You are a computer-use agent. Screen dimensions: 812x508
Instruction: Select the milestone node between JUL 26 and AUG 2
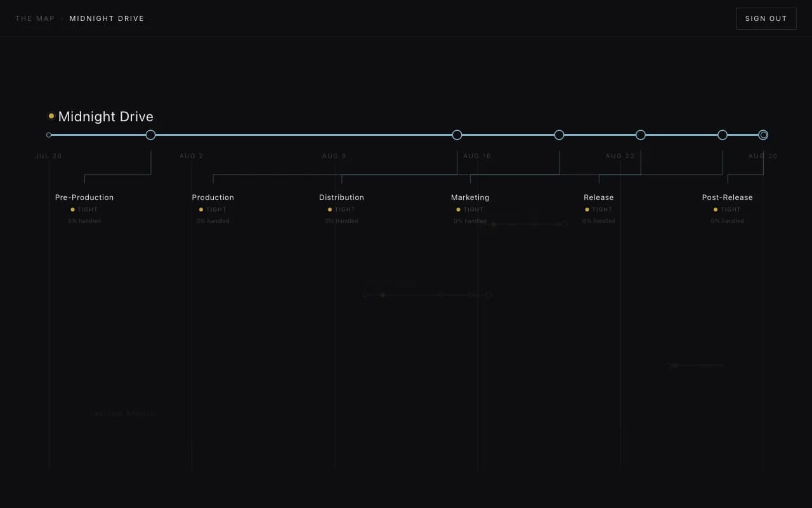tap(150, 135)
